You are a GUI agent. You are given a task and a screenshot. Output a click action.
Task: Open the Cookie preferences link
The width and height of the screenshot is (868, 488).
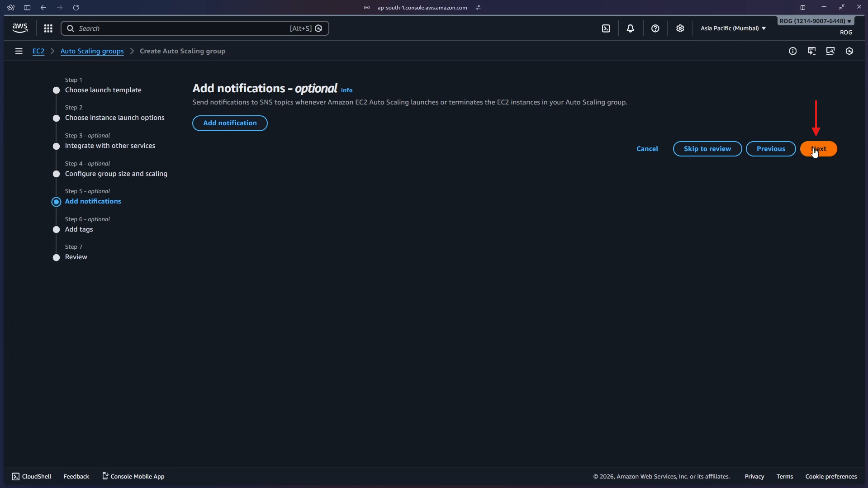[x=831, y=476]
